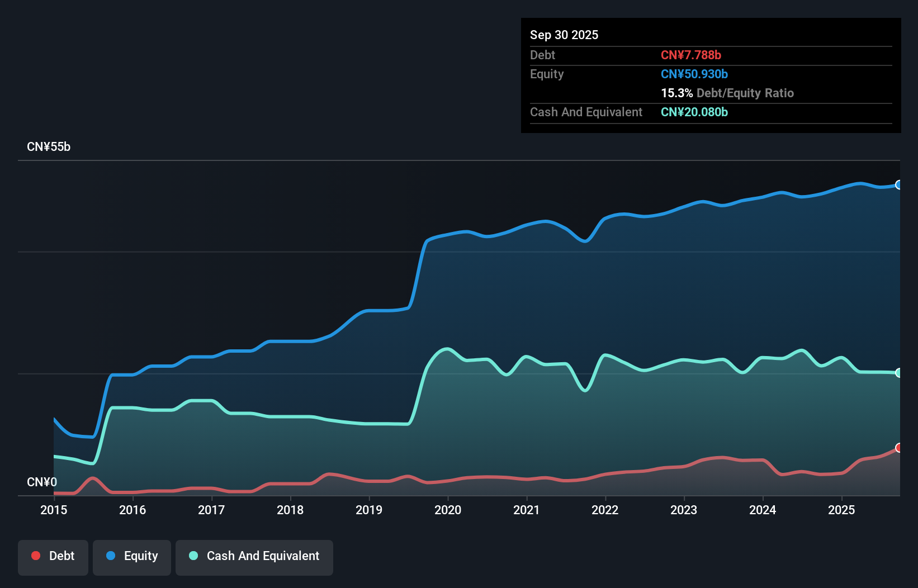Click the blue Equity legend dot

(x=109, y=556)
